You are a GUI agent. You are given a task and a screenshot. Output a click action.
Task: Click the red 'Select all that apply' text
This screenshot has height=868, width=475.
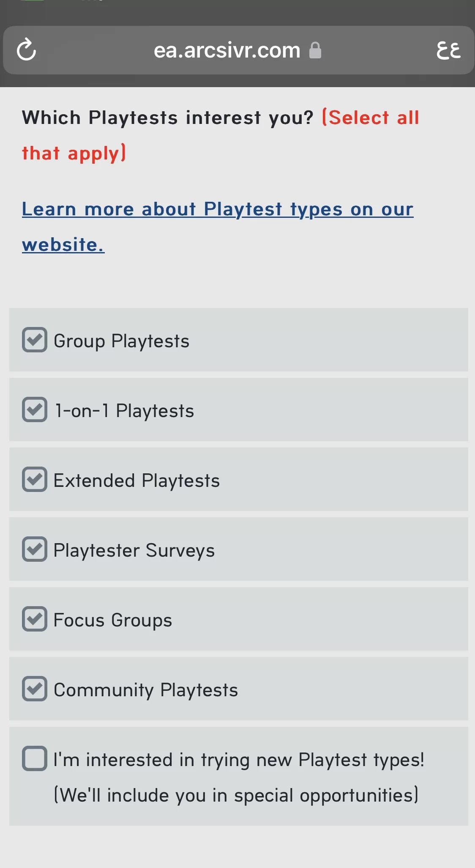[x=370, y=118]
